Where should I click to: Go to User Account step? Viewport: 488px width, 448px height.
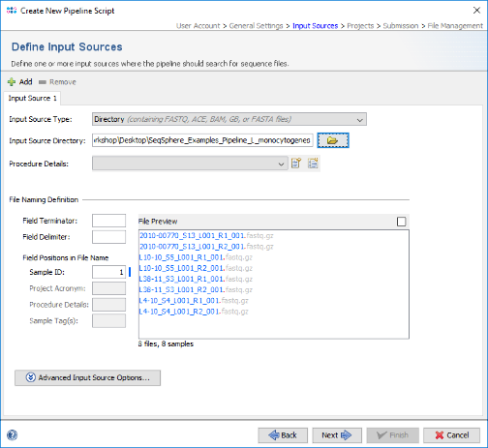(198, 26)
